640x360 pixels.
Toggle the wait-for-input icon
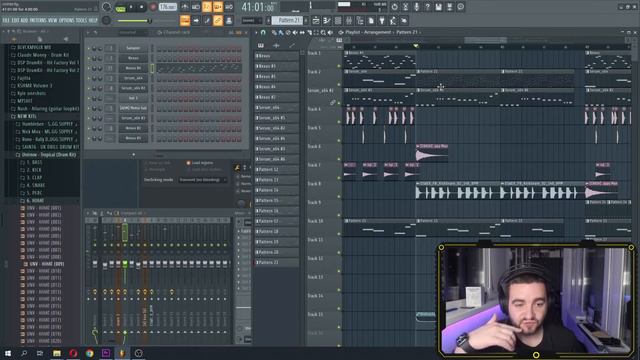point(196,7)
